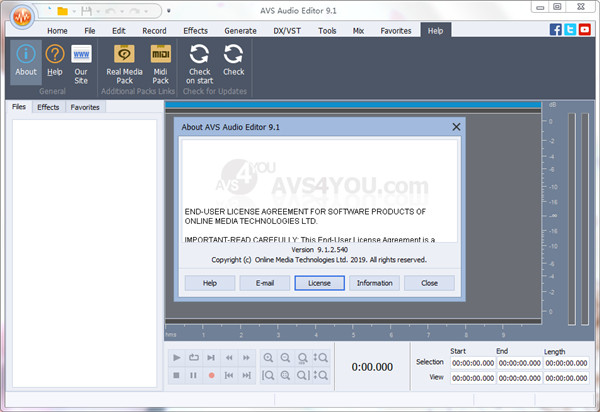
Task: Expand the Save dropdown arrow
Action: pos(98,11)
